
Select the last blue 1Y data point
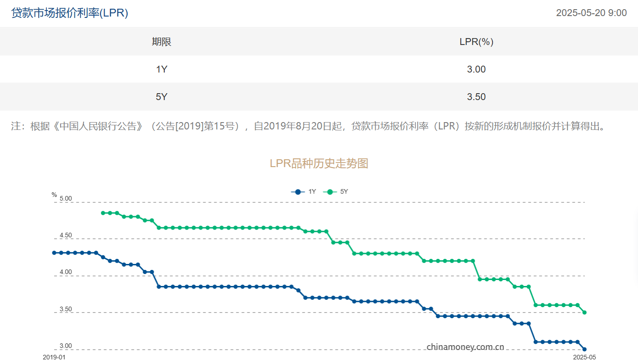click(x=584, y=349)
